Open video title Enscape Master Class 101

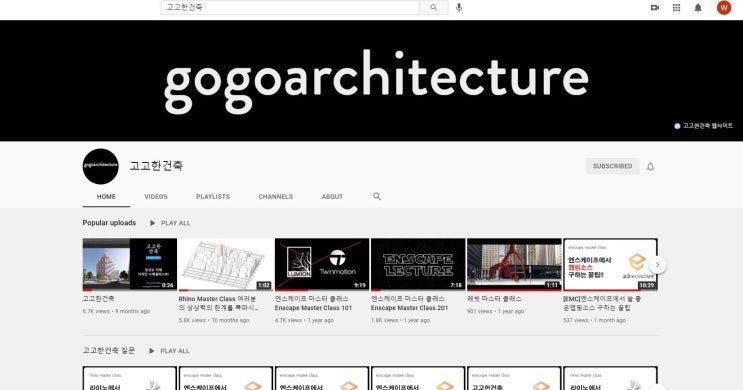point(313,303)
